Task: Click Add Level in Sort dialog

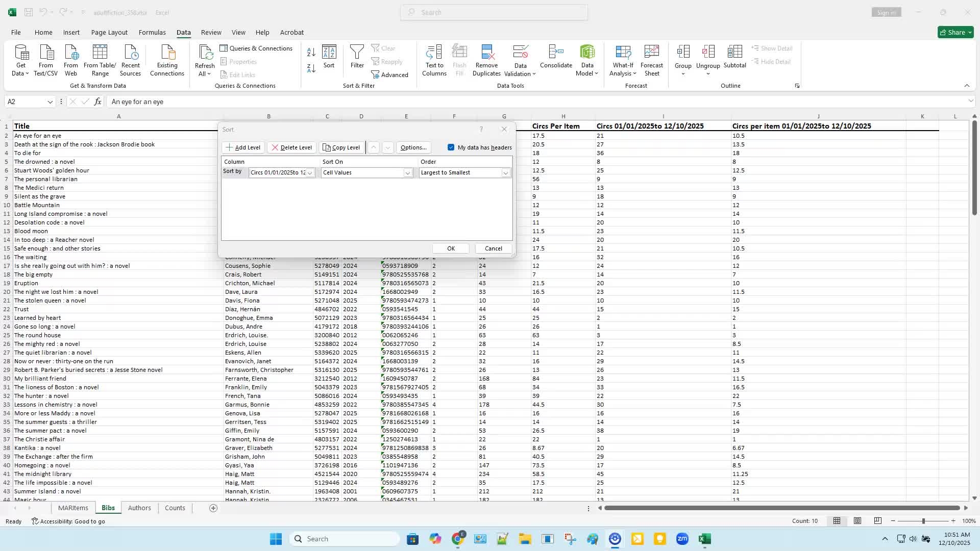Action: click(x=243, y=147)
